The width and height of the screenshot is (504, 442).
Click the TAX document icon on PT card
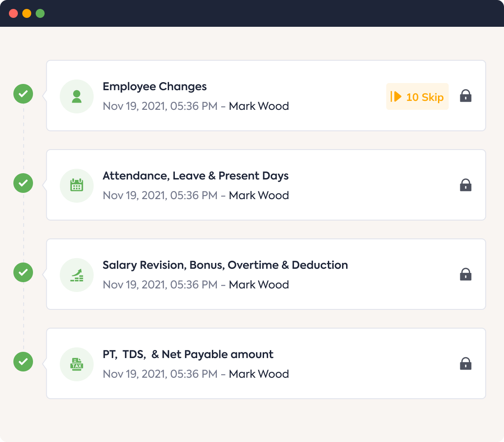tap(76, 363)
